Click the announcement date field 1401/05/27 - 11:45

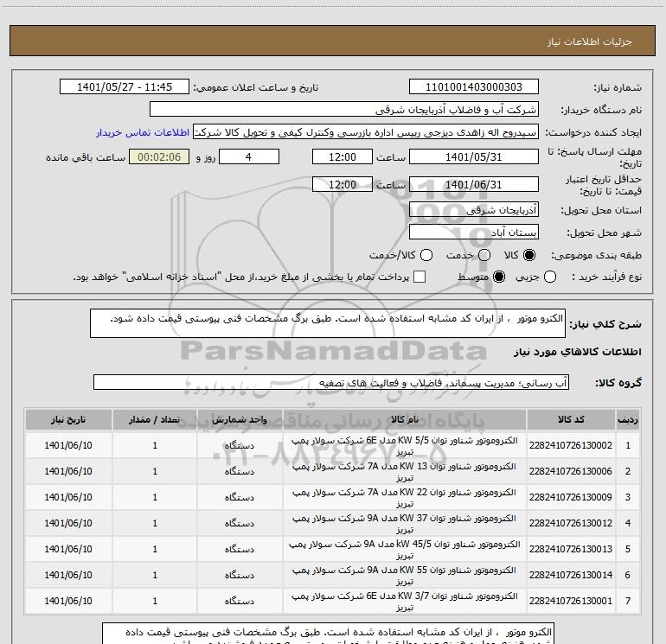click(125, 87)
